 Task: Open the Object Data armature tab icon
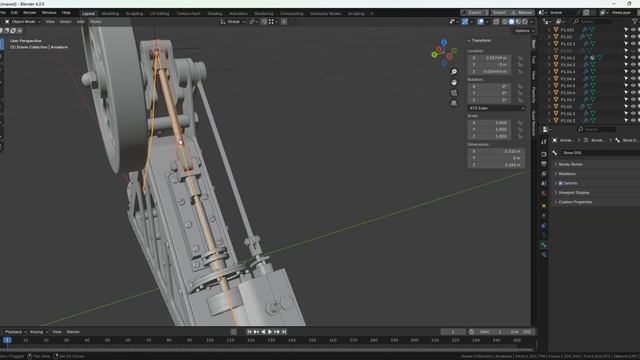coord(544,235)
